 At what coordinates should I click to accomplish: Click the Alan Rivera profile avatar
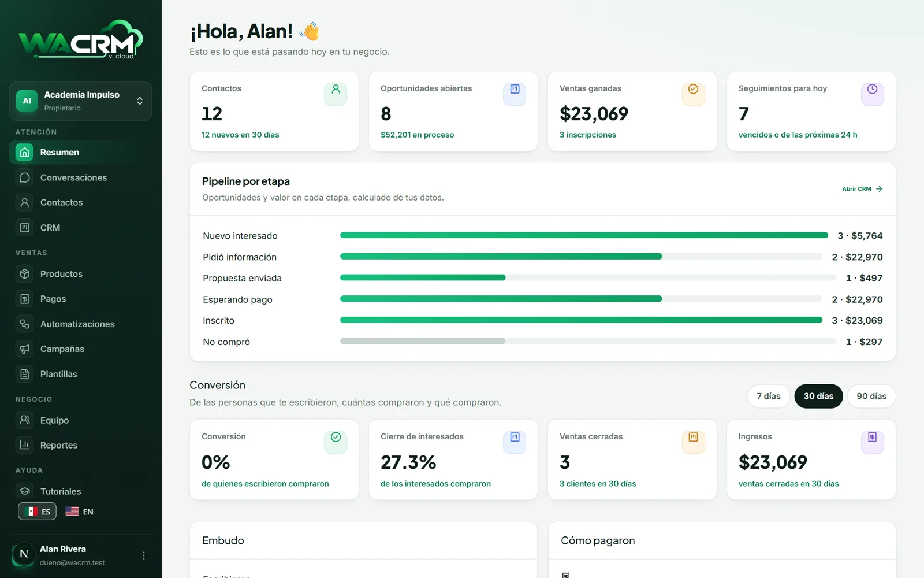coord(24,554)
